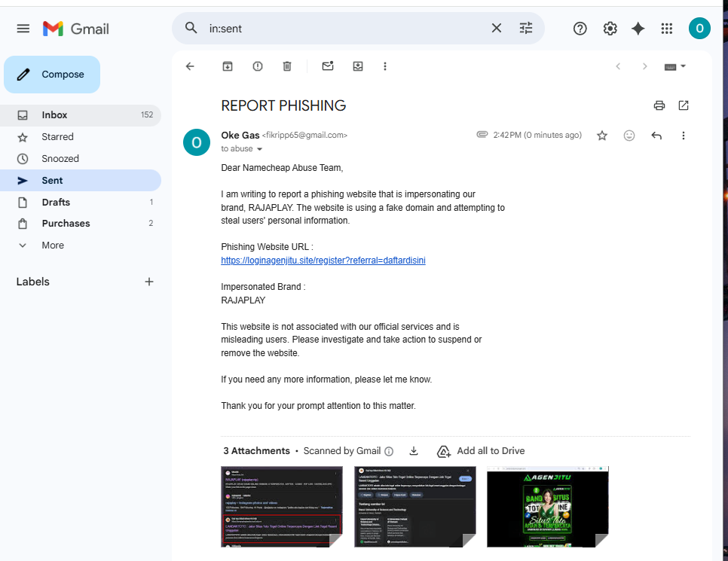
Task: Open the Support help icon
Action: (580, 29)
